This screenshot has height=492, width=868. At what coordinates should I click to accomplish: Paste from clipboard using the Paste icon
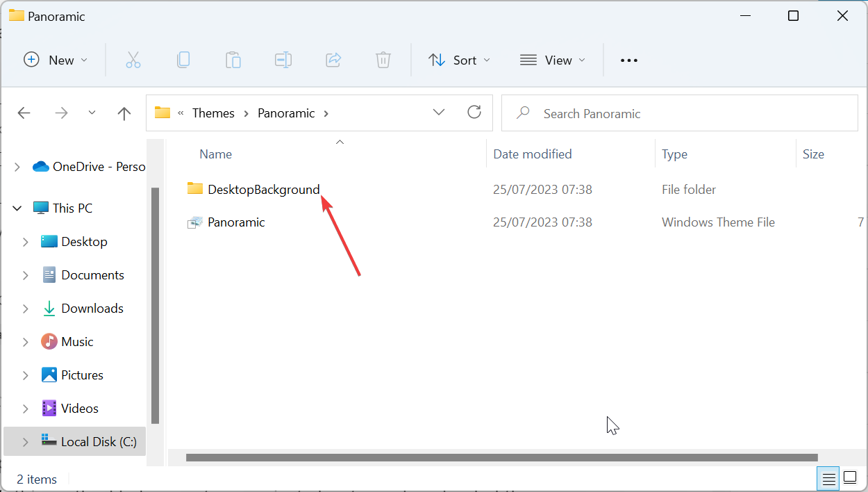click(x=233, y=60)
